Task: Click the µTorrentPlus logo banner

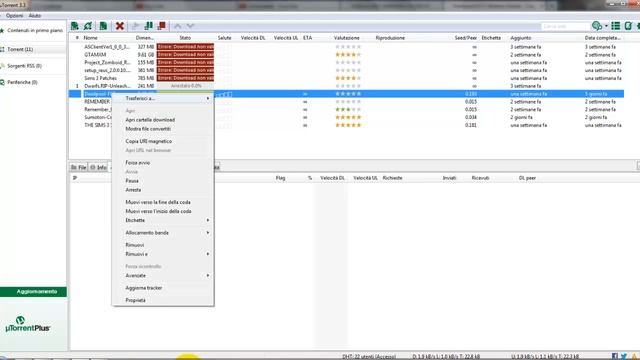Action: coord(27,324)
